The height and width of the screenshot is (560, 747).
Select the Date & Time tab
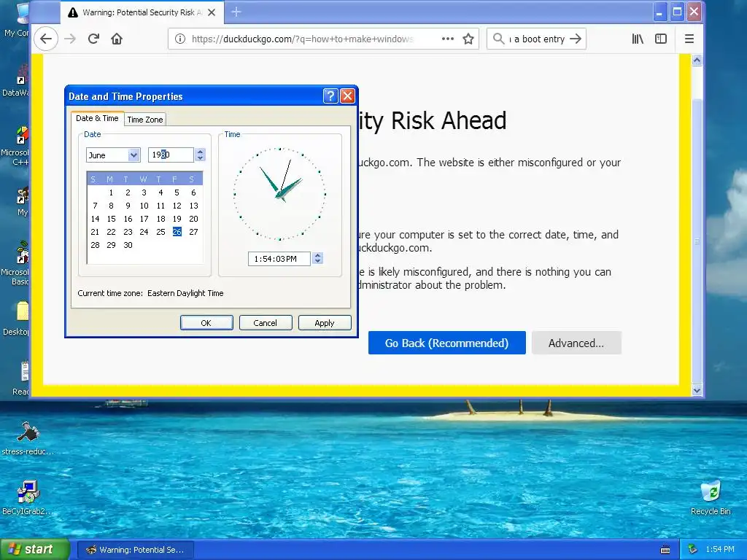coord(97,119)
